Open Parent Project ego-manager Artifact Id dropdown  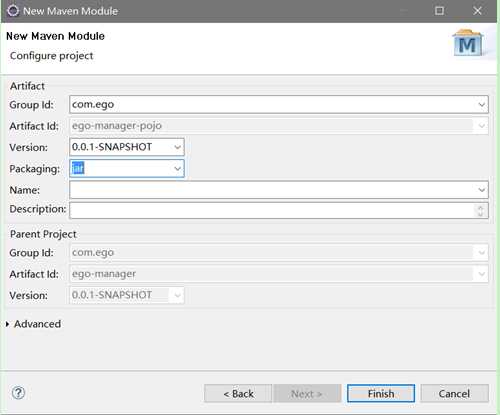pos(482,274)
